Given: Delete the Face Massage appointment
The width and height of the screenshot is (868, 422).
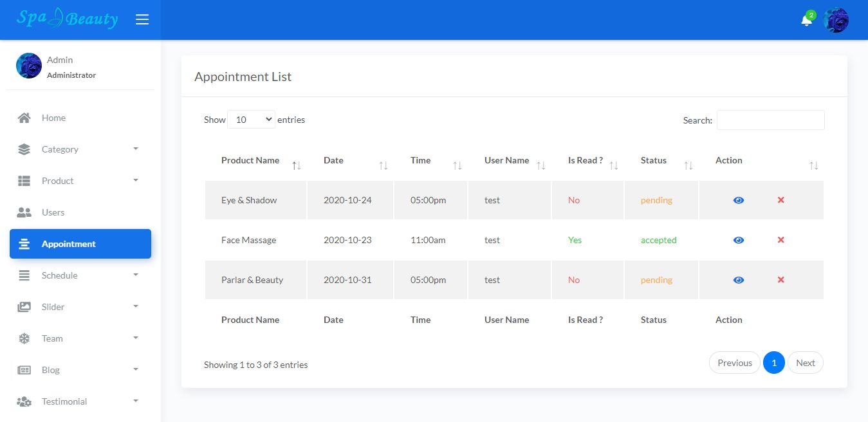Looking at the screenshot, I should tap(780, 240).
